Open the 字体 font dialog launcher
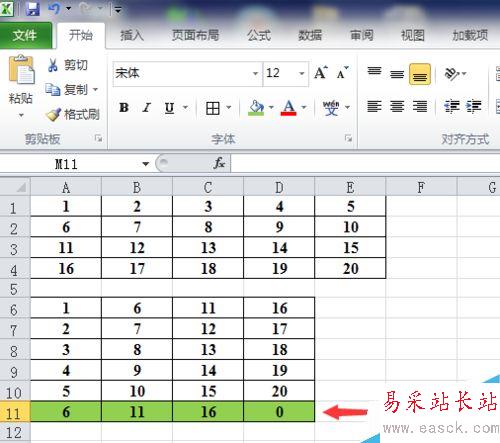 point(348,138)
